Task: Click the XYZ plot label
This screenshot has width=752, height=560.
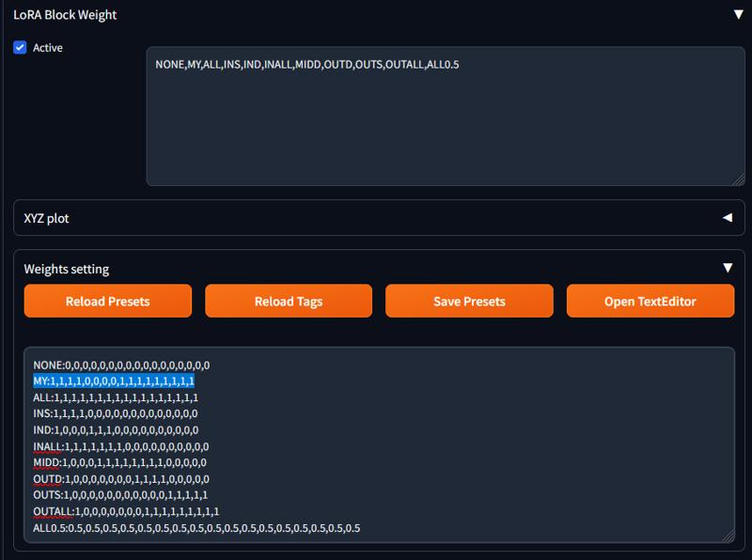Action: (x=46, y=219)
